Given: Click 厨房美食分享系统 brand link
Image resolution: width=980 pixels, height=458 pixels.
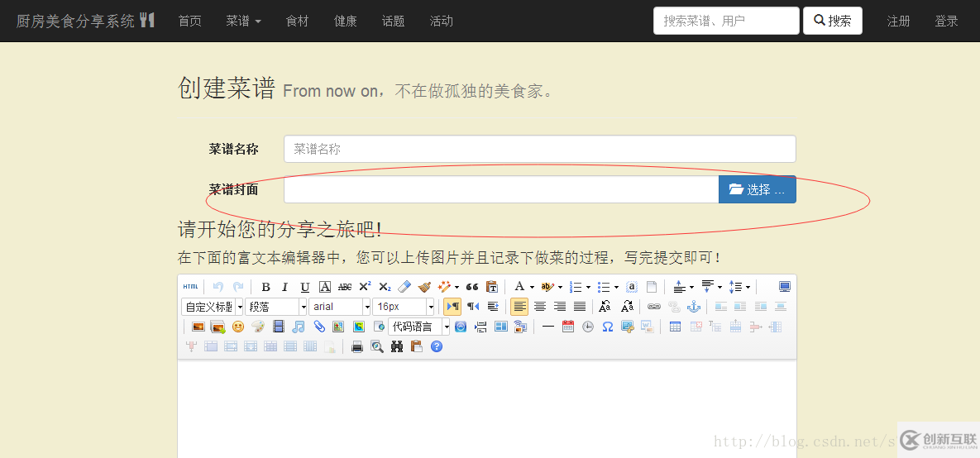Looking at the screenshot, I should coord(85,21).
